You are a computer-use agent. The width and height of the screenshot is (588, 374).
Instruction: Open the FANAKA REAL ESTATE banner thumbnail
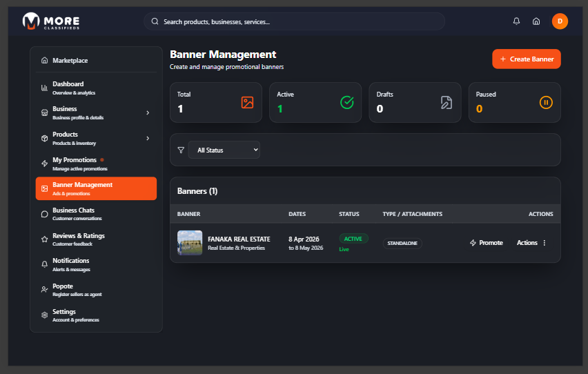(190, 243)
